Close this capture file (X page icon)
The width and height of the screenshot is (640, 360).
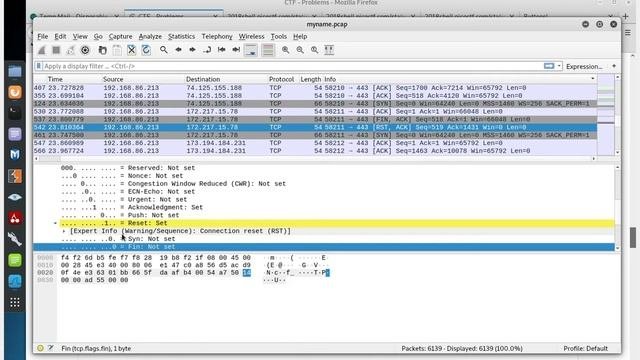[131, 50]
